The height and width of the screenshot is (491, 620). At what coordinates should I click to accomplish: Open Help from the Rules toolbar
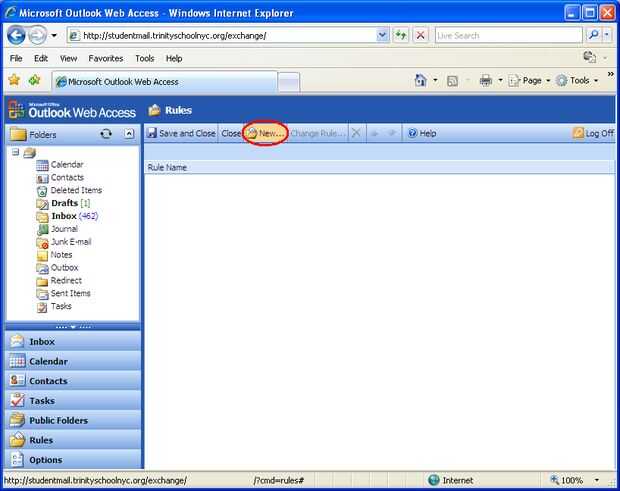point(422,133)
